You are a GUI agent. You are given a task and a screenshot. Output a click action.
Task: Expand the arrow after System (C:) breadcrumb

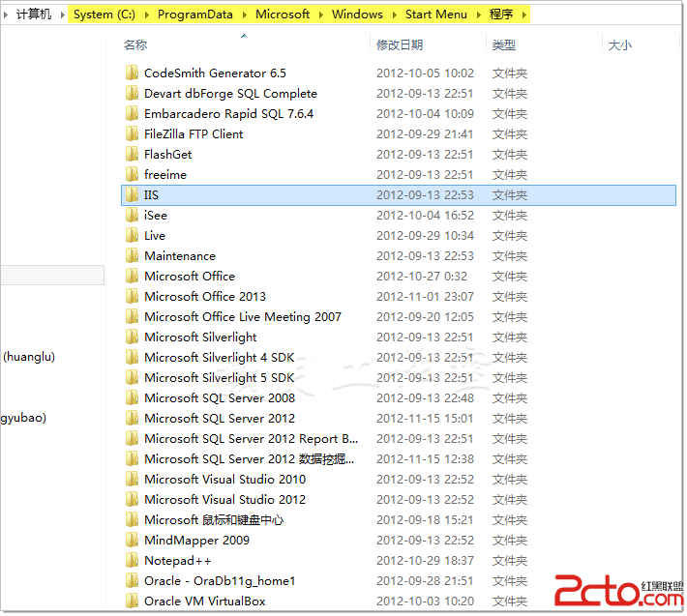click(147, 15)
